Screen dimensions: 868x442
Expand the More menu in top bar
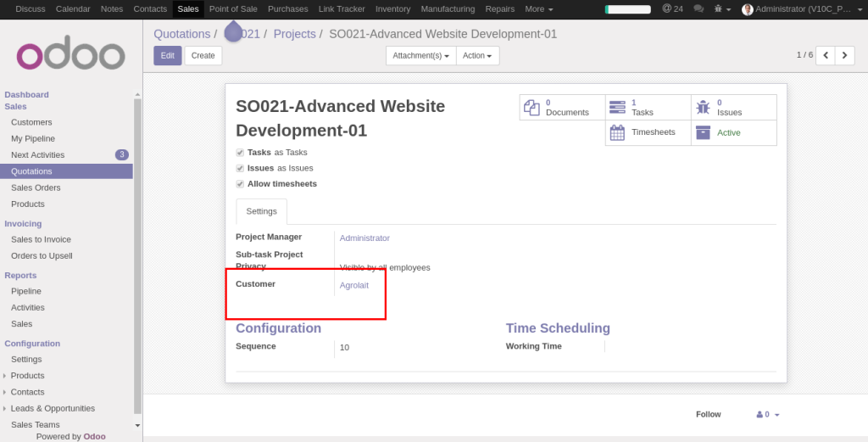pyautogui.click(x=538, y=8)
